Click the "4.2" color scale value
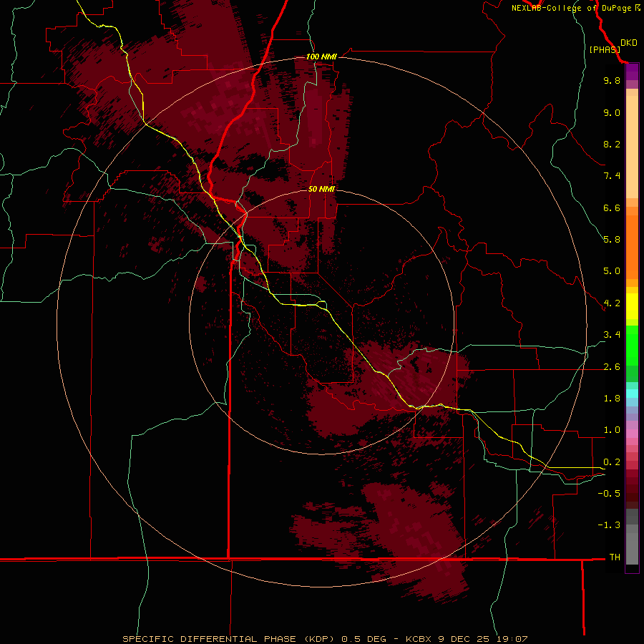The image size is (644, 644). tap(612, 303)
